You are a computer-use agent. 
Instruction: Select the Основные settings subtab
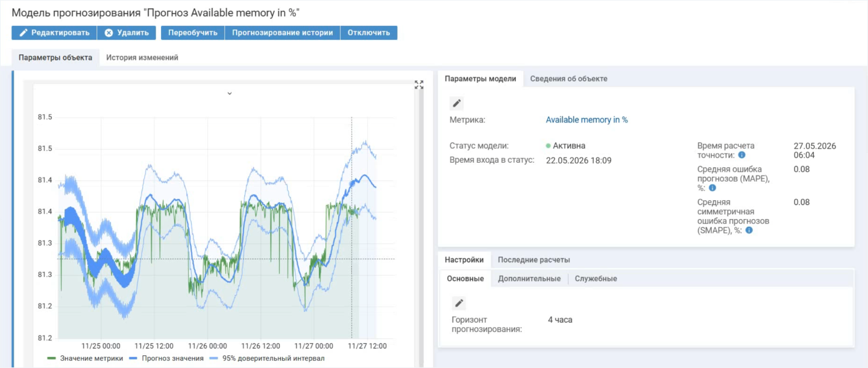click(x=465, y=279)
